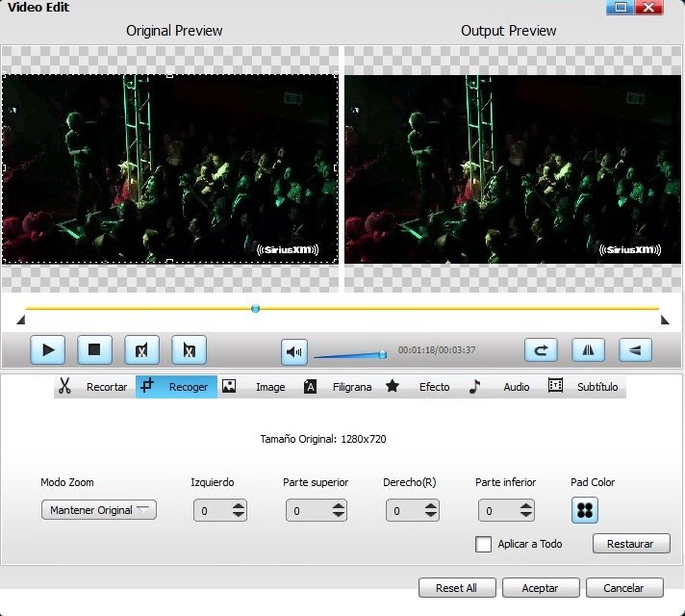The width and height of the screenshot is (685, 616).
Task: Close the Video Edit window
Action: pos(649,7)
